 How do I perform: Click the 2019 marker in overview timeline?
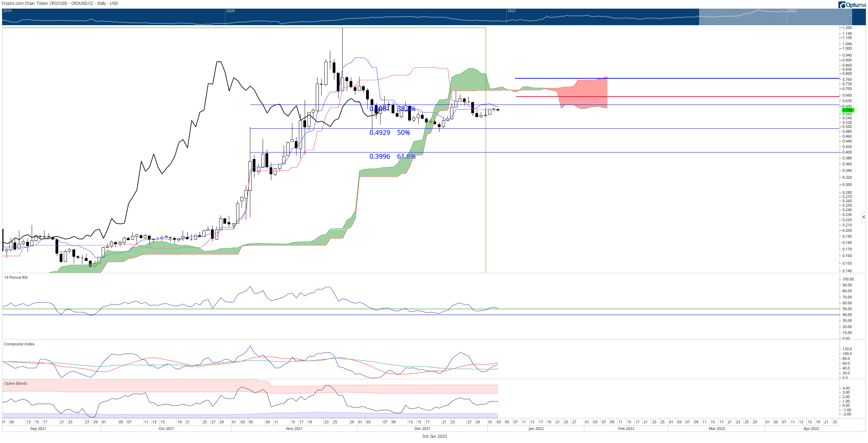pos(7,11)
